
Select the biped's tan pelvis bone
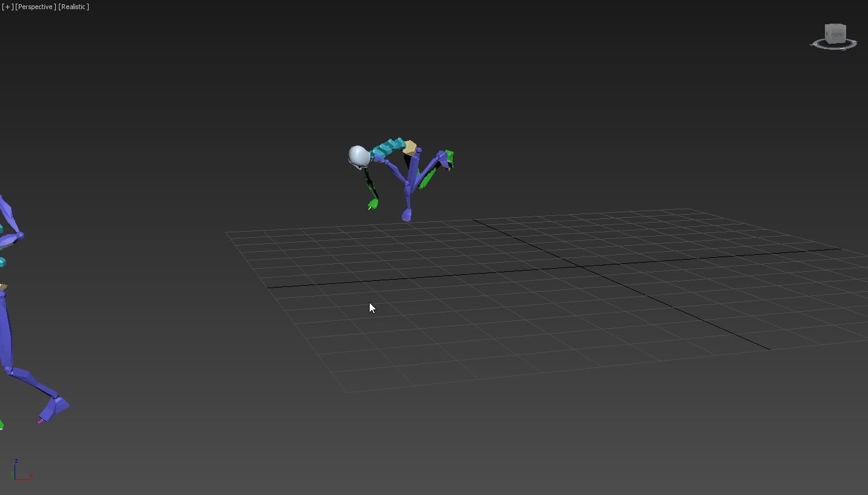410,147
